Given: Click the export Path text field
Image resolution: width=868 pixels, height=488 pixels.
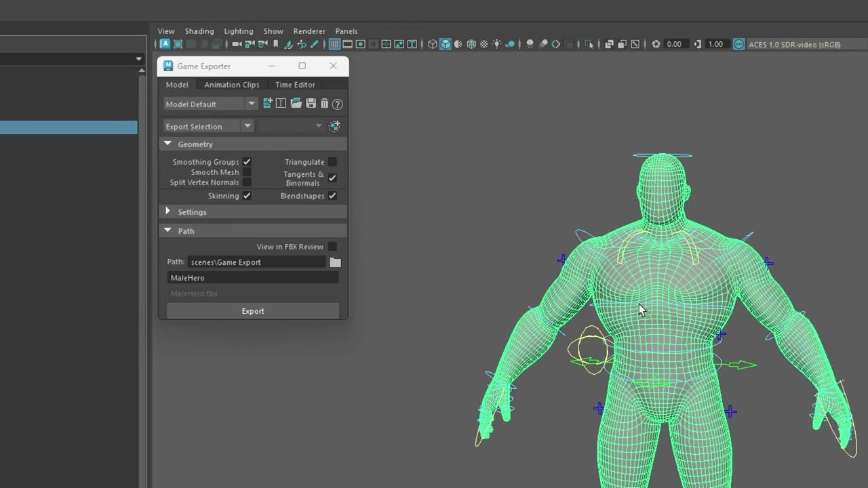Looking at the screenshot, I should point(257,262).
